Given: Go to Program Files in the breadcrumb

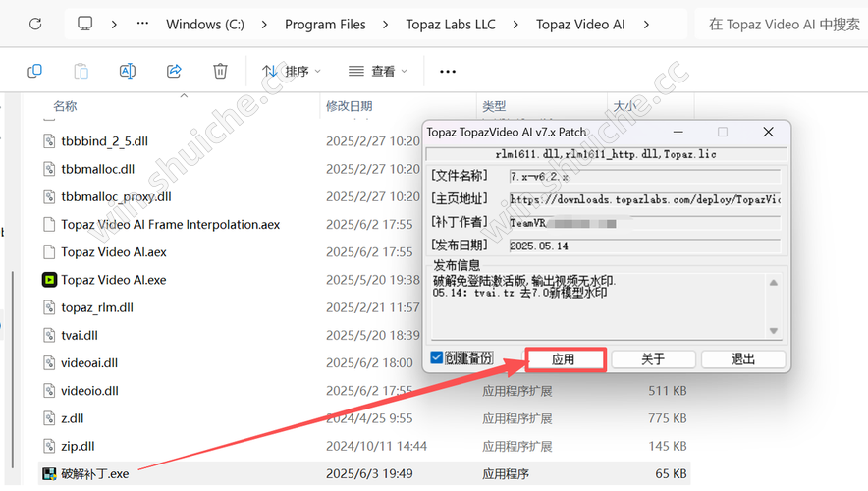Looking at the screenshot, I should point(325,25).
